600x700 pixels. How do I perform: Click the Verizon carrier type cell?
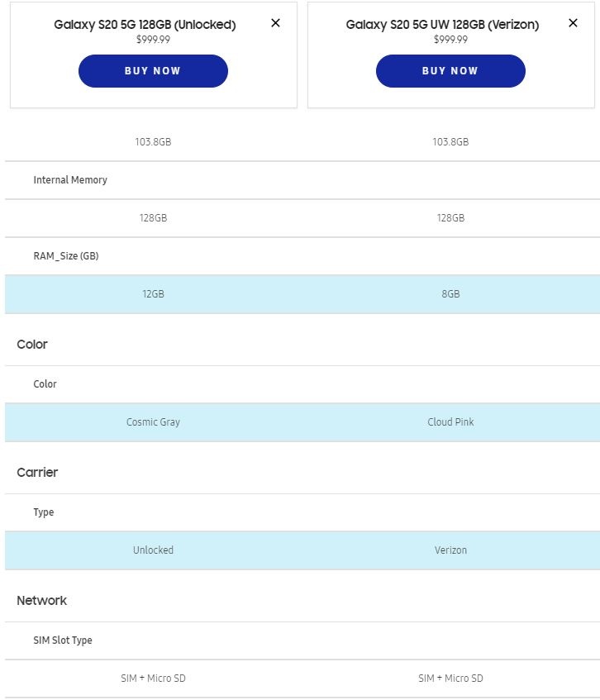[450, 550]
